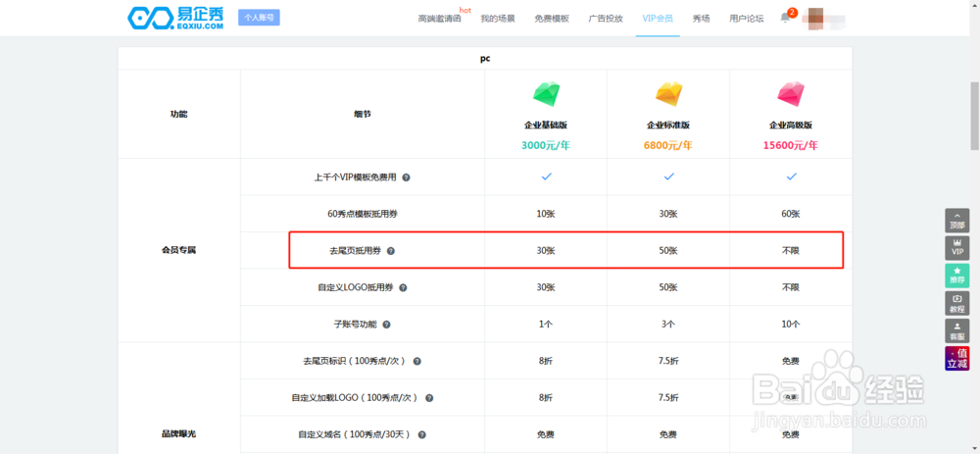Open 广告投放 in the navigation bar
Viewport: 980px width, 454px height.
point(606,18)
